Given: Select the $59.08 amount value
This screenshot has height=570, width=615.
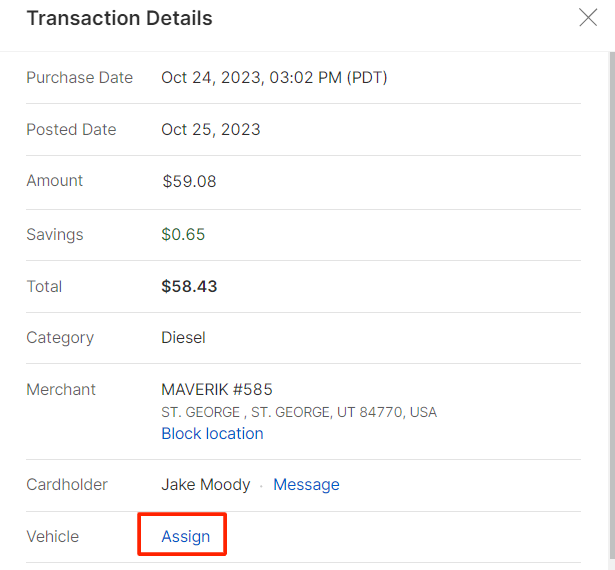Looking at the screenshot, I should (x=189, y=182).
